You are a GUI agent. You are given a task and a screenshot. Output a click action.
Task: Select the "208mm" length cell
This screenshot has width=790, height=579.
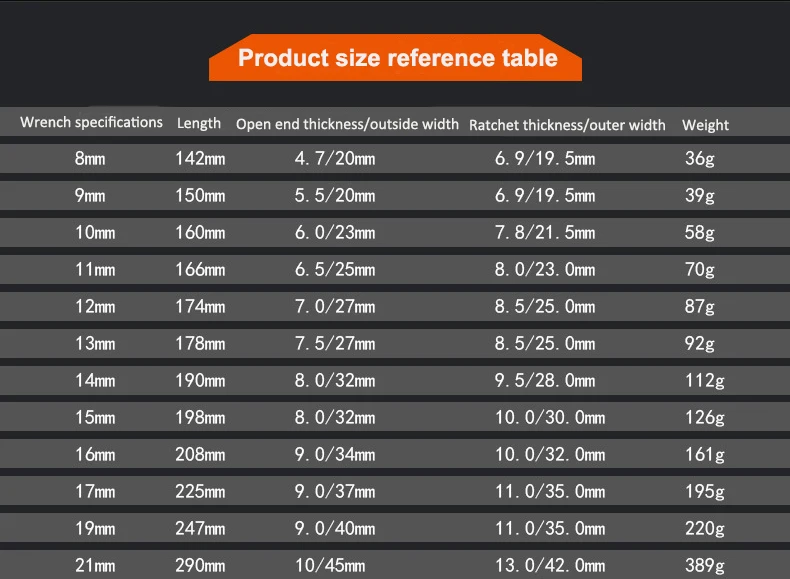(x=200, y=455)
